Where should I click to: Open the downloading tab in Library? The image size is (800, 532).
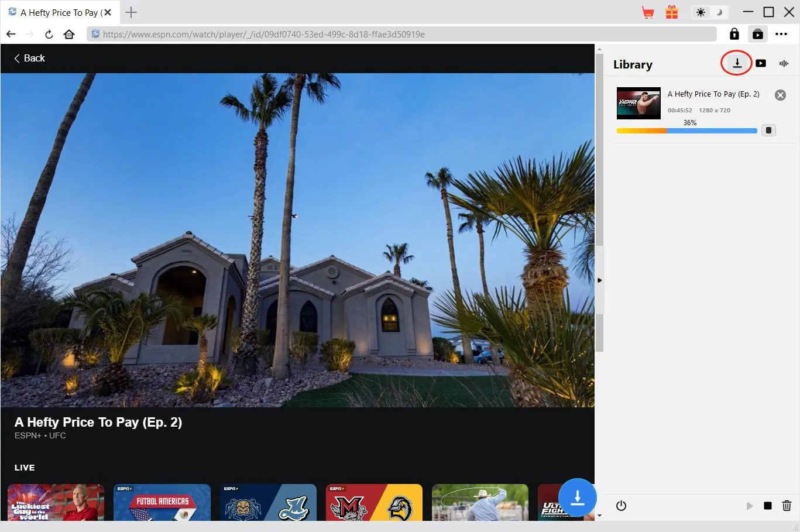(x=737, y=63)
